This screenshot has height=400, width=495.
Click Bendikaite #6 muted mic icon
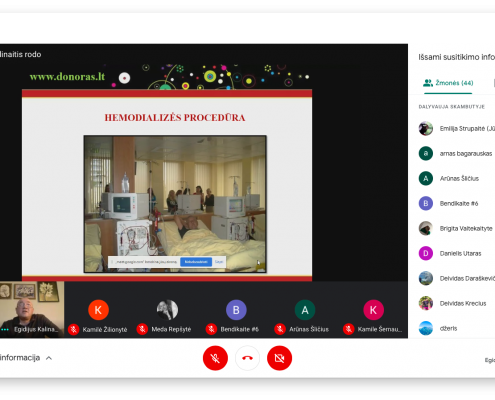tap(211, 329)
